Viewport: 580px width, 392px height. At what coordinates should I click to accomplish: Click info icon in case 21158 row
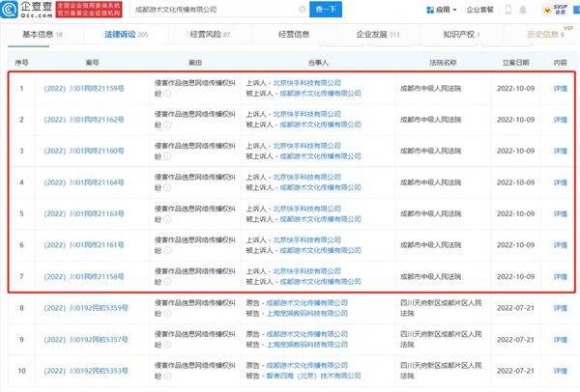(x=167, y=282)
